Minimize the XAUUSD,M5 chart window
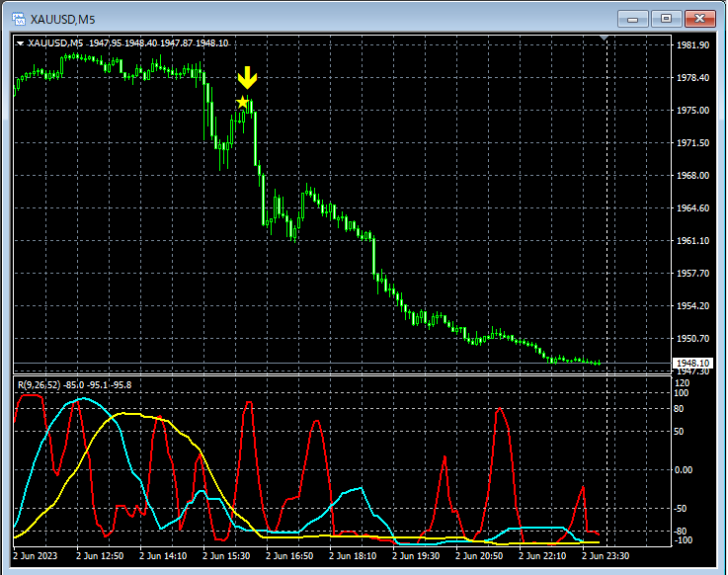728x575 pixels. [633, 18]
